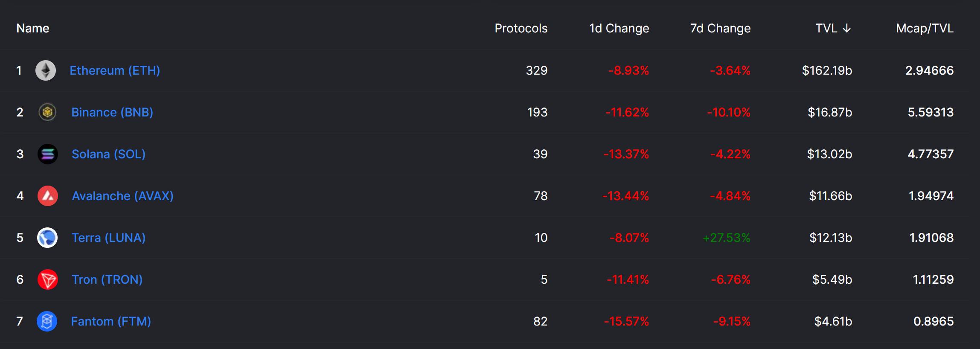Viewport: 980px width, 349px height.
Task: Sort table by 7d Change header
Action: point(720,28)
